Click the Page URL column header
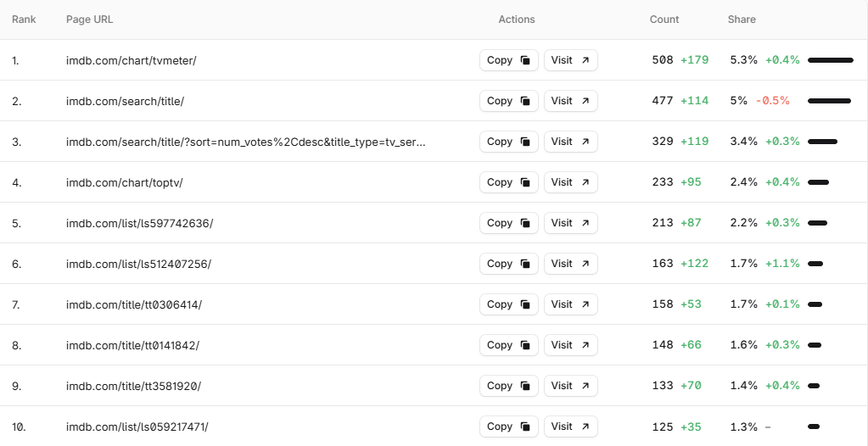868x446 pixels. click(x=90, y=20)
